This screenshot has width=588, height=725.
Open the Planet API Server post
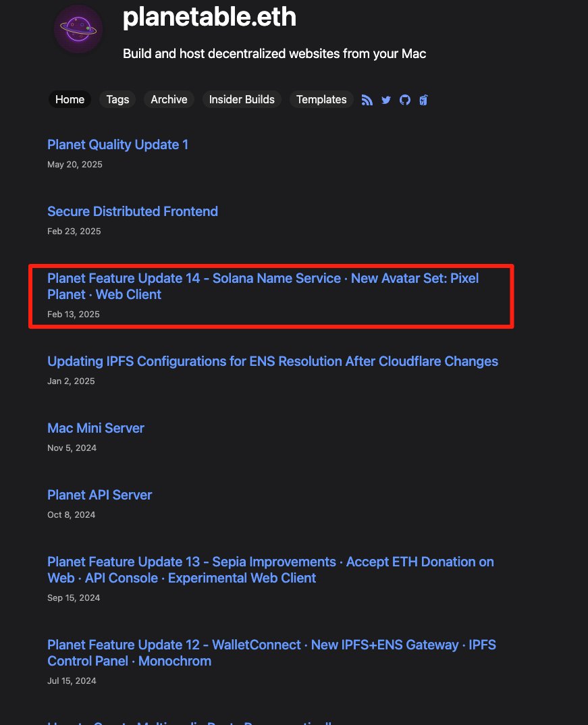coord(99,495)
